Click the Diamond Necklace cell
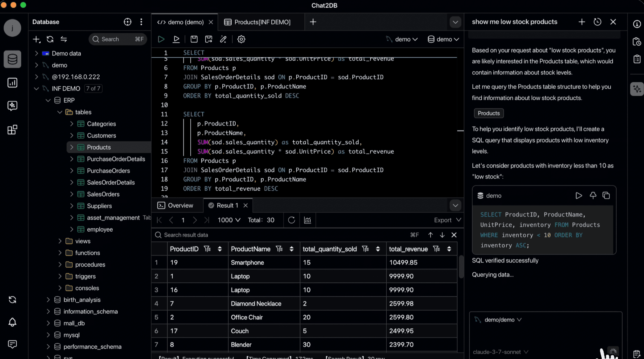Viewport: 644px width, 359px height. (x=264, y=304)
